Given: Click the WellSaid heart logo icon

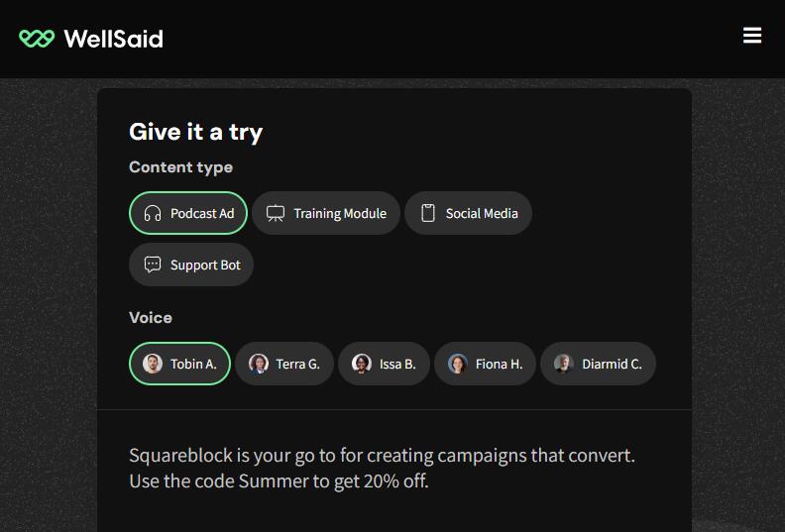Looking at the screenshot, I should click(x=37, y=39).
